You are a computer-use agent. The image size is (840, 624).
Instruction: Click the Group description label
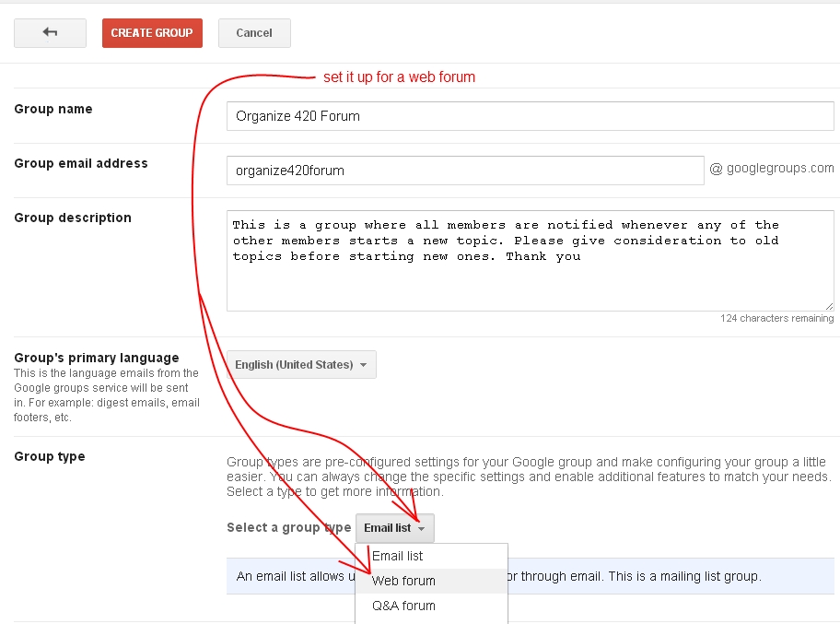pos(73,218)
